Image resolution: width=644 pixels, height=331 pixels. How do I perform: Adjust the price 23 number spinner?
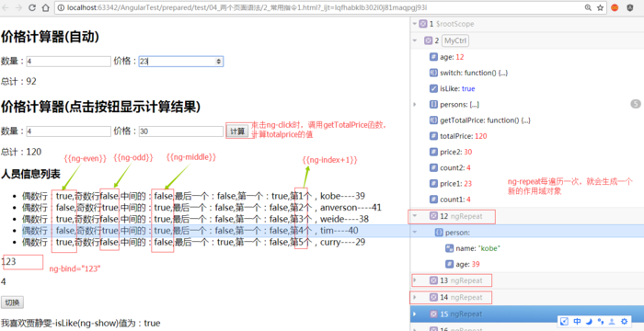click(x=219, y=62)
